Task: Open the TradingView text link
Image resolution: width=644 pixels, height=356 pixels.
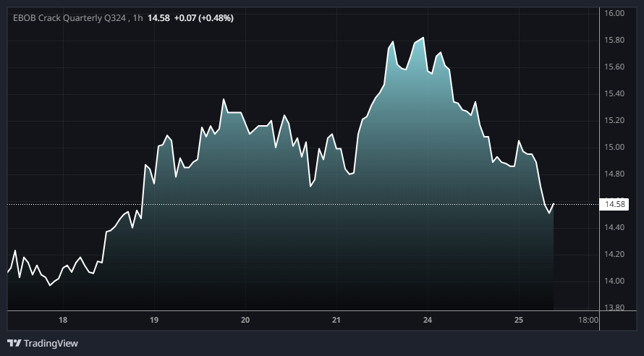Action: coord(51,343)
